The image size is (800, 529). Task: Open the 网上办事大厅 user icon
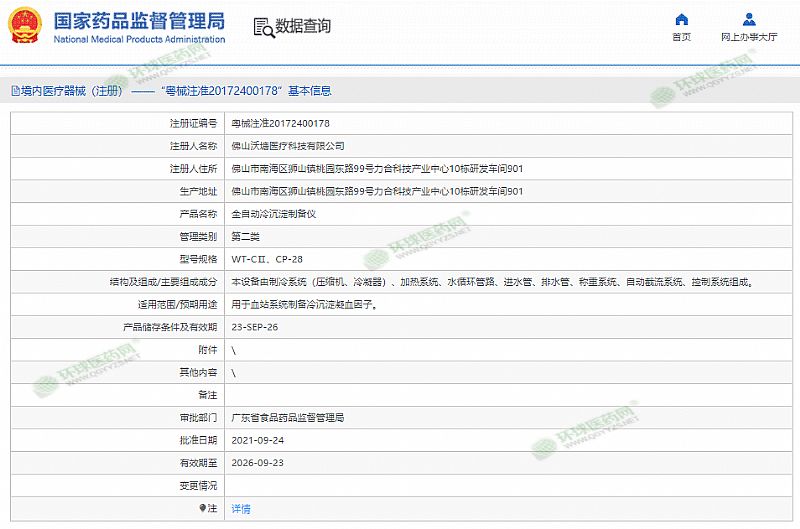click(749, 20)
